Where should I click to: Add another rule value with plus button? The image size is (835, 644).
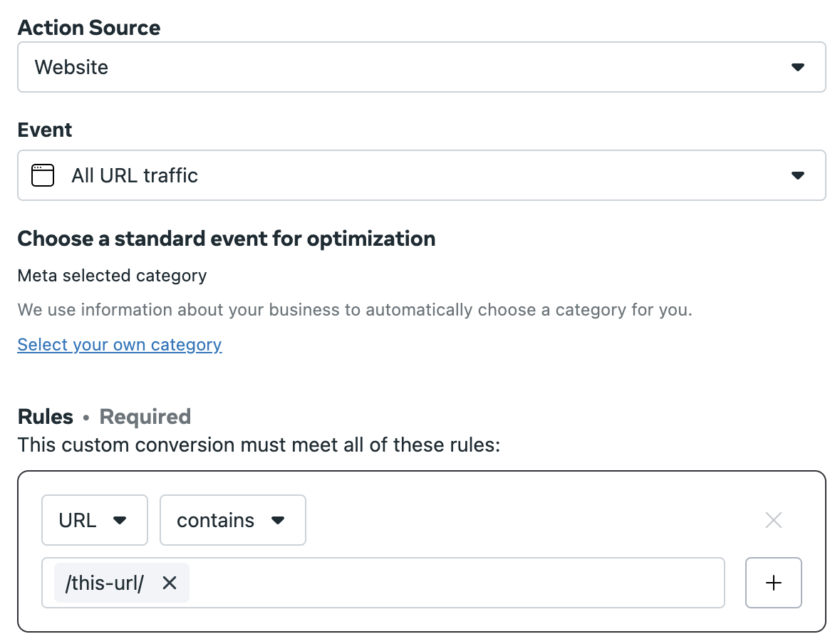point(773,583)
